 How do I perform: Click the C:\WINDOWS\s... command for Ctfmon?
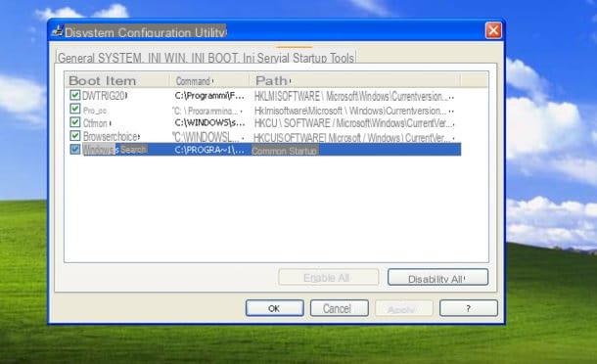point(209,123)
